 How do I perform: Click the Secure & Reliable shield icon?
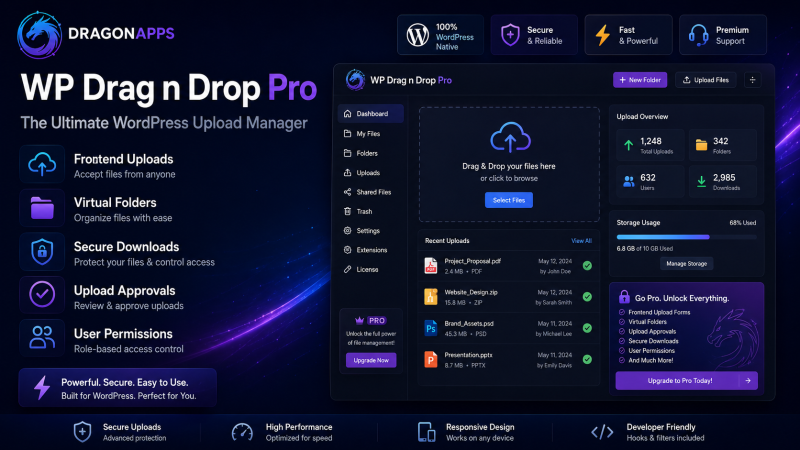510,35
